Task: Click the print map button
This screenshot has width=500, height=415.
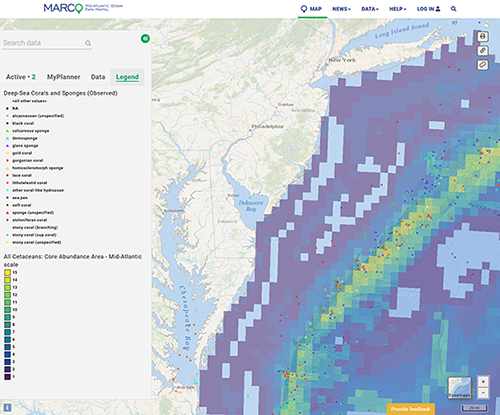Action: (483, 36)
